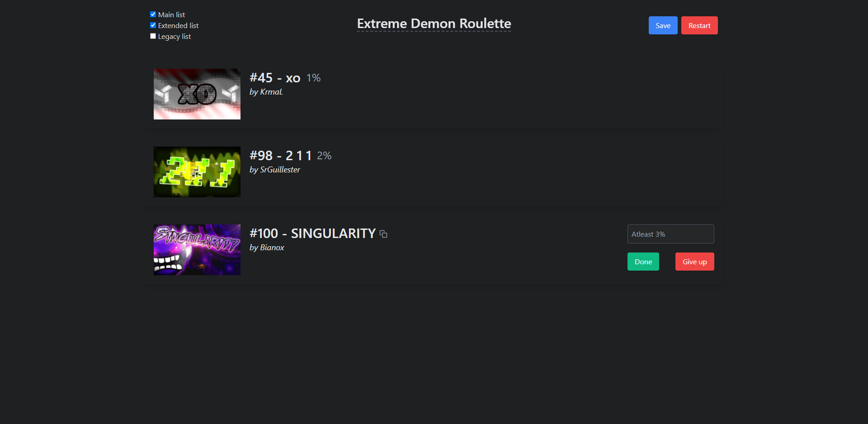Click the Give up button

point(694,262)
